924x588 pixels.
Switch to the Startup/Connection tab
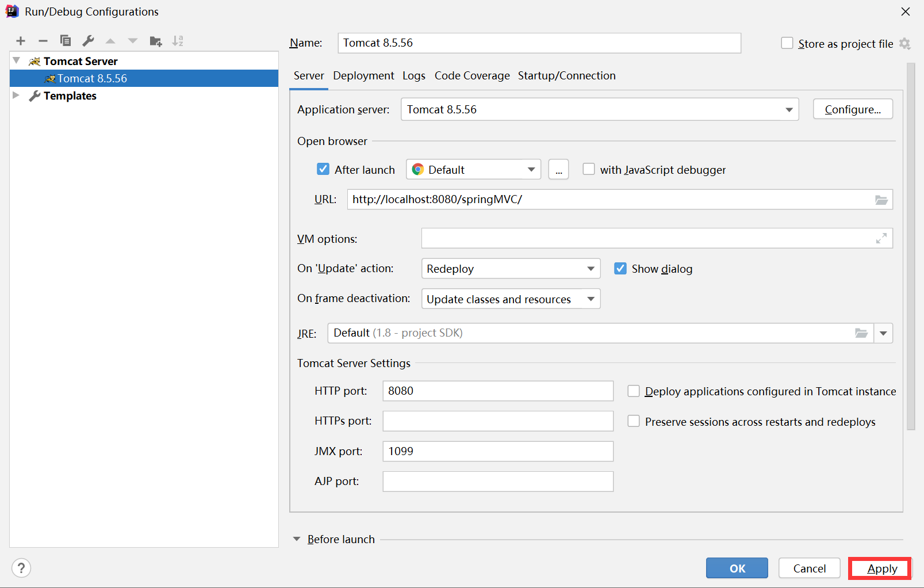pos(566,76)
